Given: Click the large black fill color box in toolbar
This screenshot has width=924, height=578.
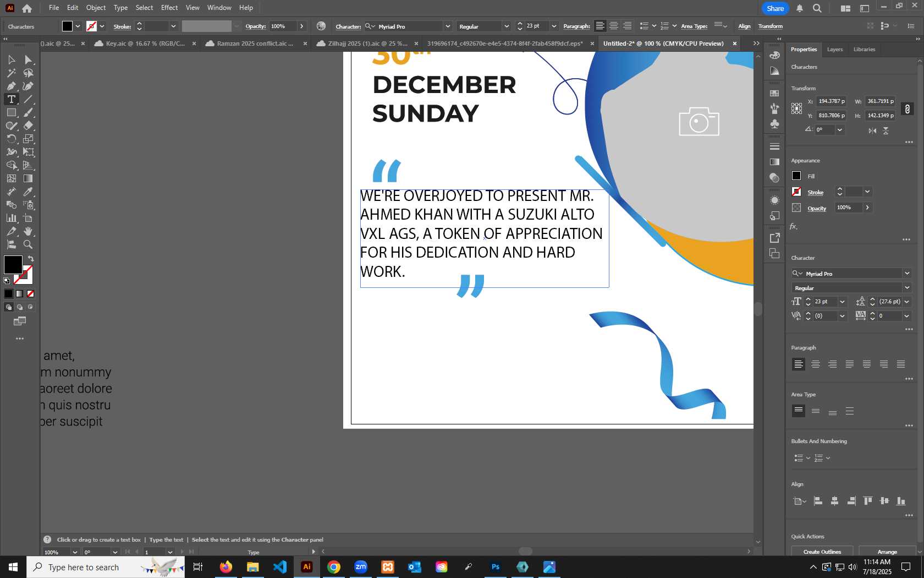Looking at the screenshot, I should (13, 265).
